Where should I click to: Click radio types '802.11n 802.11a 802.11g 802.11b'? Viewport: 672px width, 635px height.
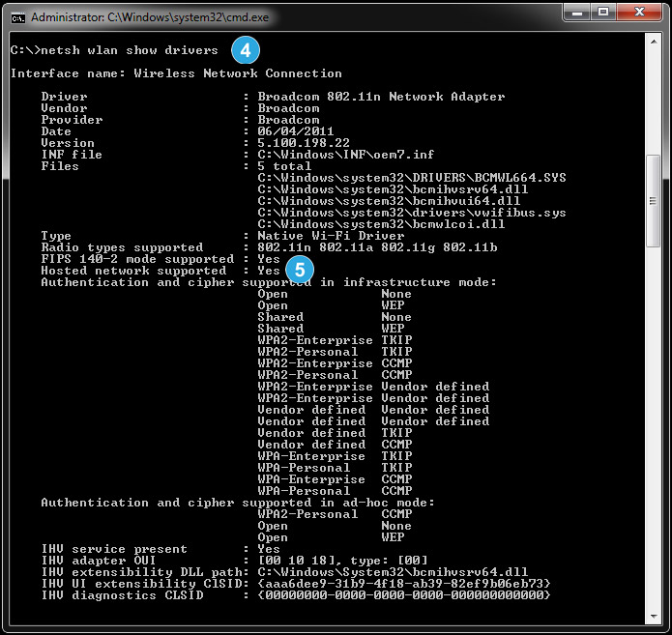pyautogui.click(x=377, y=247)
